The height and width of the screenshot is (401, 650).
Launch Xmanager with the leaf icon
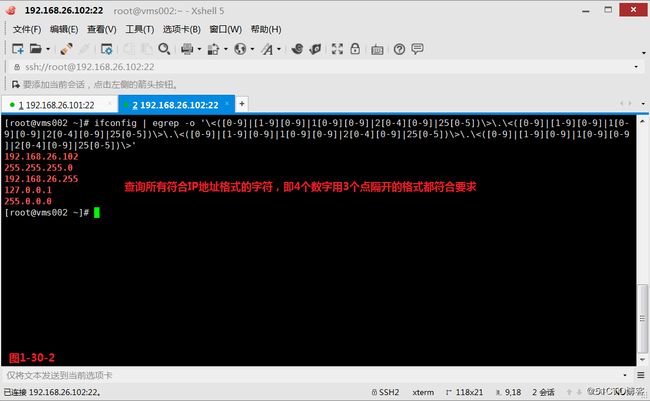[315, 49]
